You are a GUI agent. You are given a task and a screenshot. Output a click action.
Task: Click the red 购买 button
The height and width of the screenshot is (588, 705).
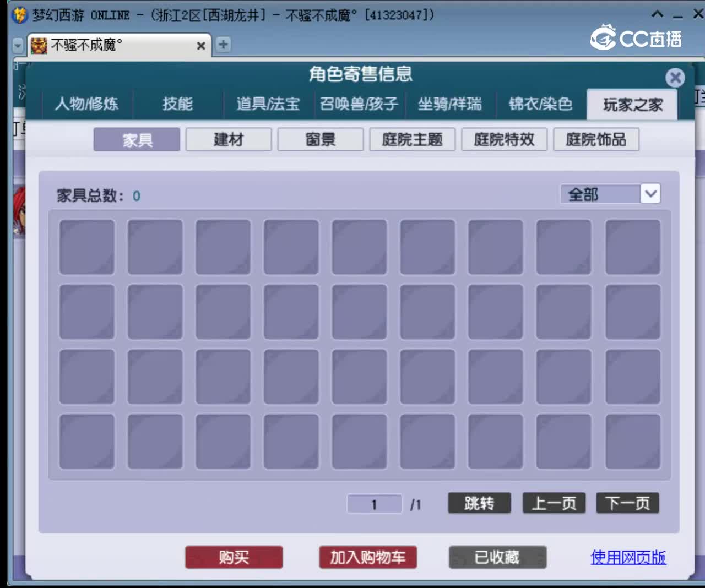coord(234,557)
